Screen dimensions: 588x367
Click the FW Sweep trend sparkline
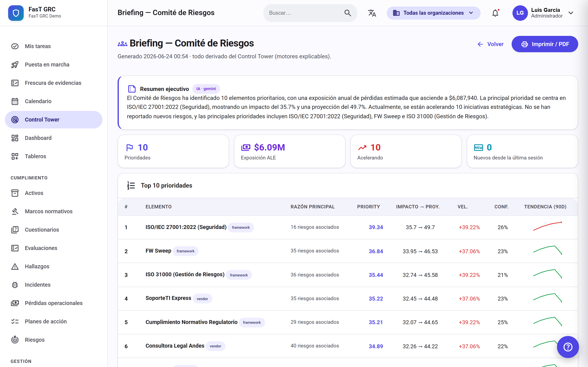547,250
